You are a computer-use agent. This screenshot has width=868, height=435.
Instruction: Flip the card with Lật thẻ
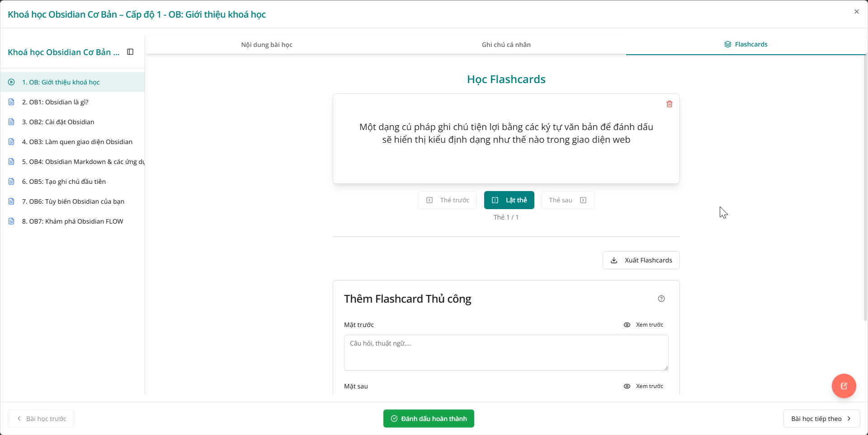(x=509, y=200)
